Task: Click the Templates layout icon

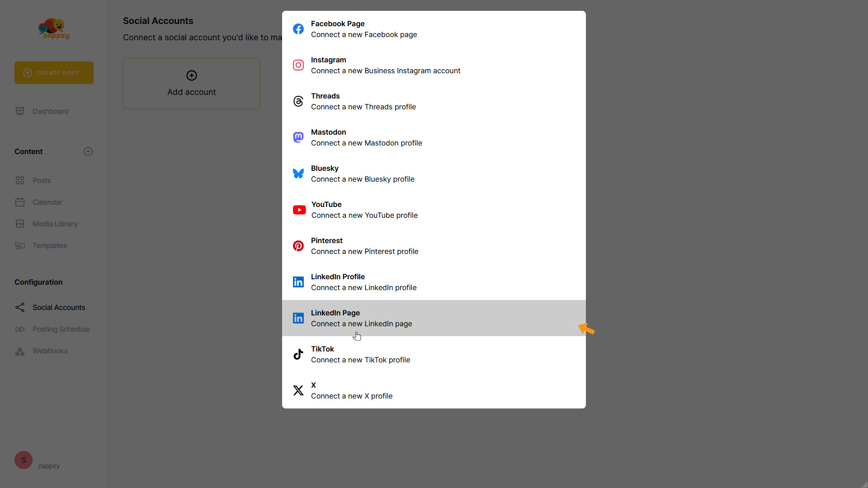Action: tap(20, 245)
